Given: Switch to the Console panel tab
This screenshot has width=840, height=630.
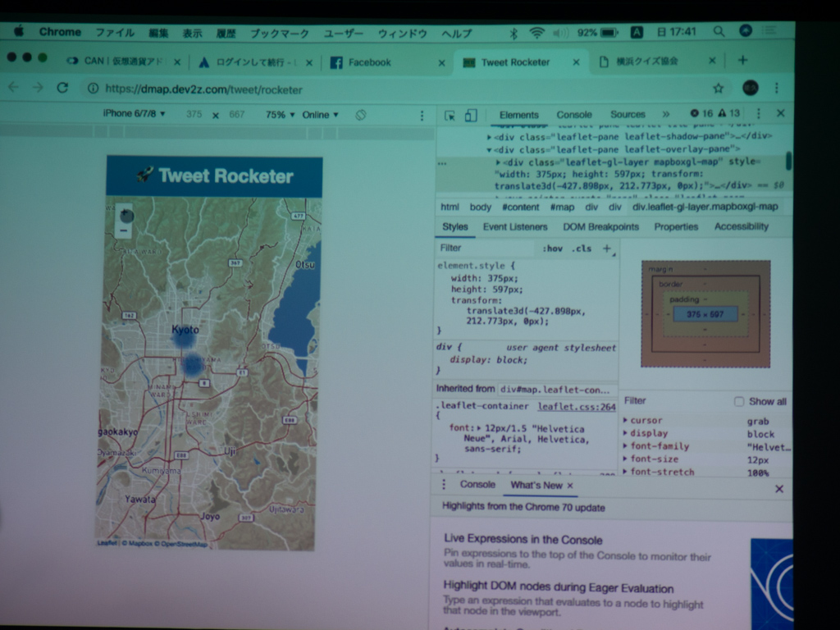Looking at the screenshot, I should [x=573, y=115].
